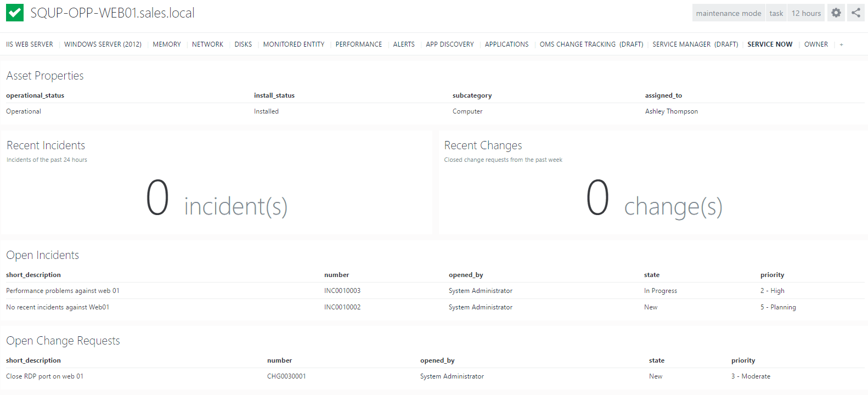Click System Administrator in the CHG0030001 row
This screenshot has width=868, height=395.
(x=452, y=376)
